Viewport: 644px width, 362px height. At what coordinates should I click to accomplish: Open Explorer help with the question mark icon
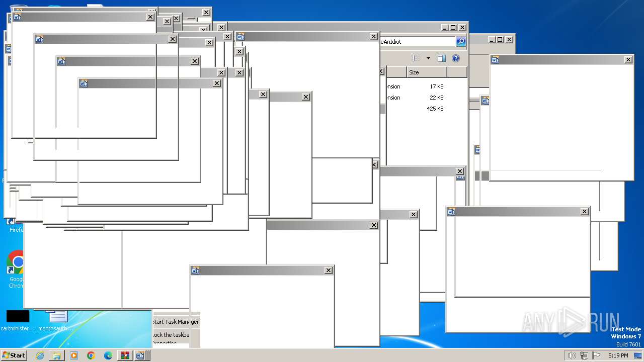tap(456, 58)
